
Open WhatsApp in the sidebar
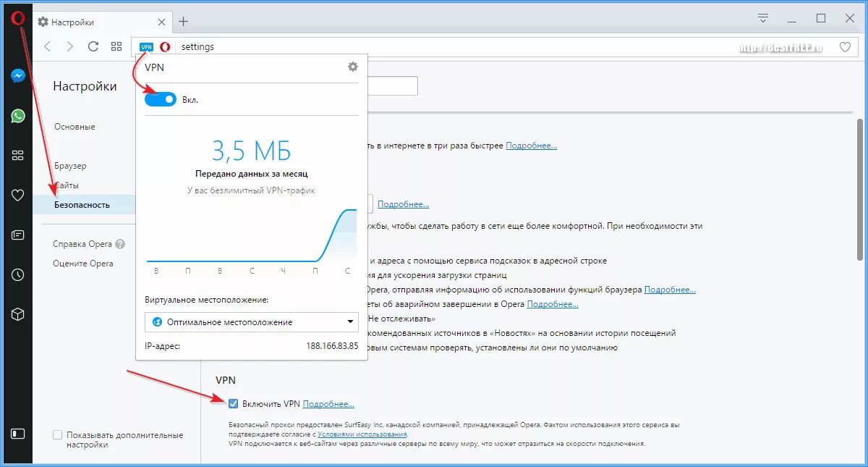click(18, 116)
